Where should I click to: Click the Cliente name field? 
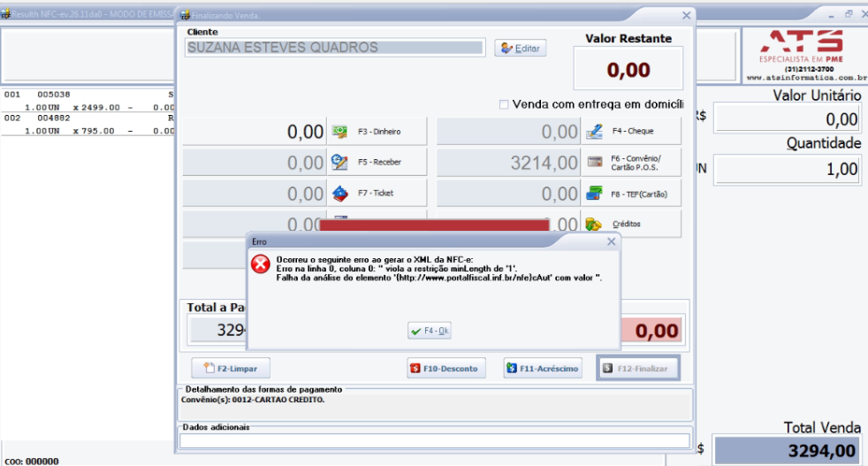click(x=335, y=48)
